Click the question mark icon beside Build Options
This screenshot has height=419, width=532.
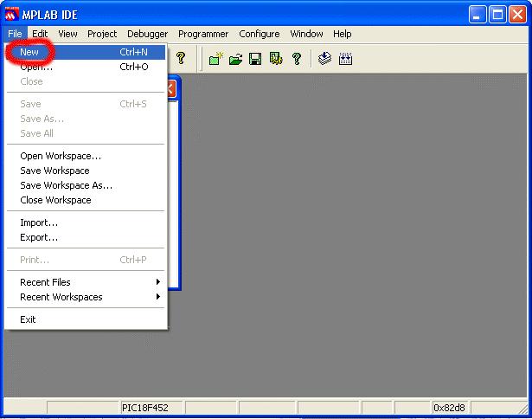pos(297,59)
